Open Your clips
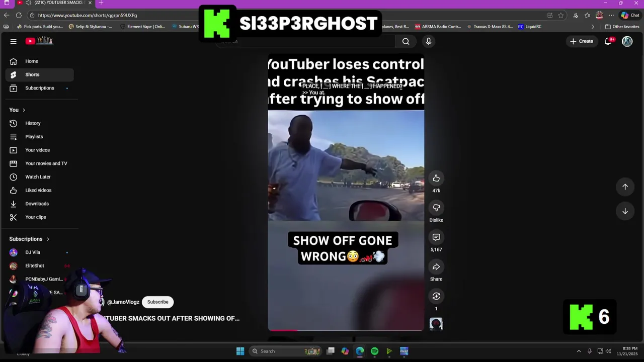This screenshot has height=362, width=644. [39, 217]
